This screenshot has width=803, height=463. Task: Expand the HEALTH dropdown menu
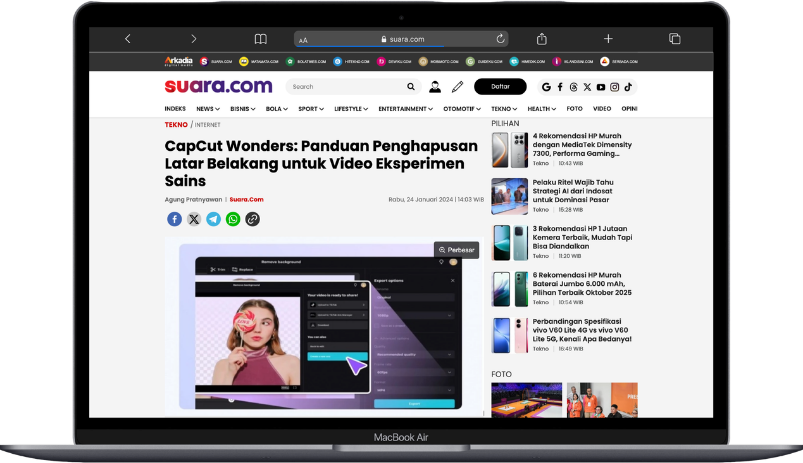click(542, 109)
